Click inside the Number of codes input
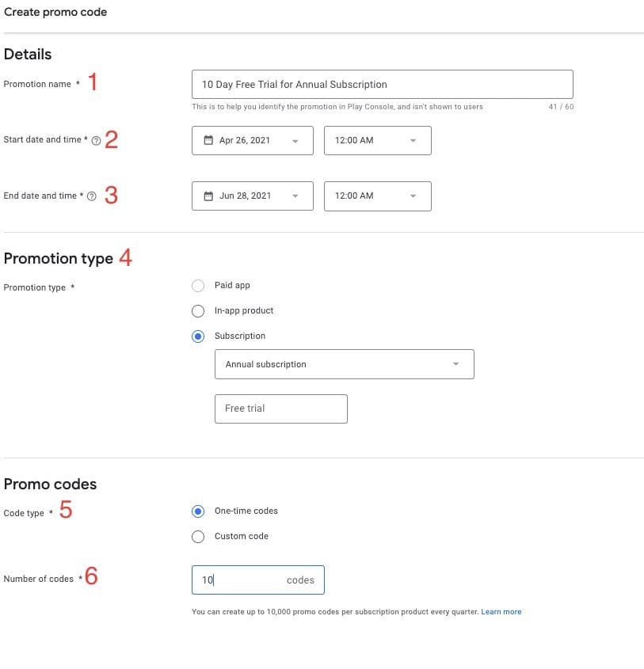 point(238,580)
